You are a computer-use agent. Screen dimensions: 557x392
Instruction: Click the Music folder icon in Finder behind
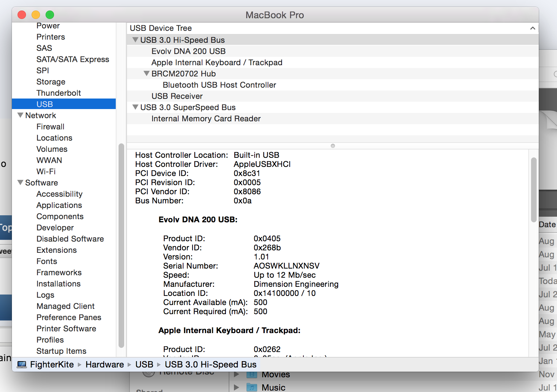click(252, 387)
